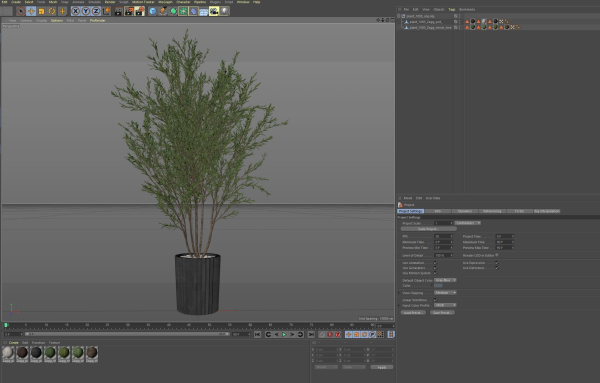
Task: Open the viewport Options menu
Action: coord(57,20)
